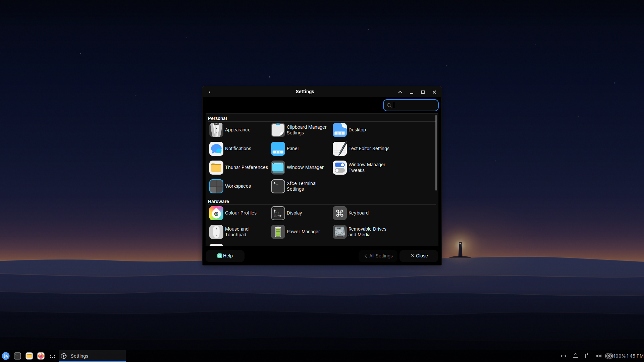Viewport: 644px width, 362px height.
Task: Open Colour Profiles icon
Action: pyautogui.click(x=216, y=213)
